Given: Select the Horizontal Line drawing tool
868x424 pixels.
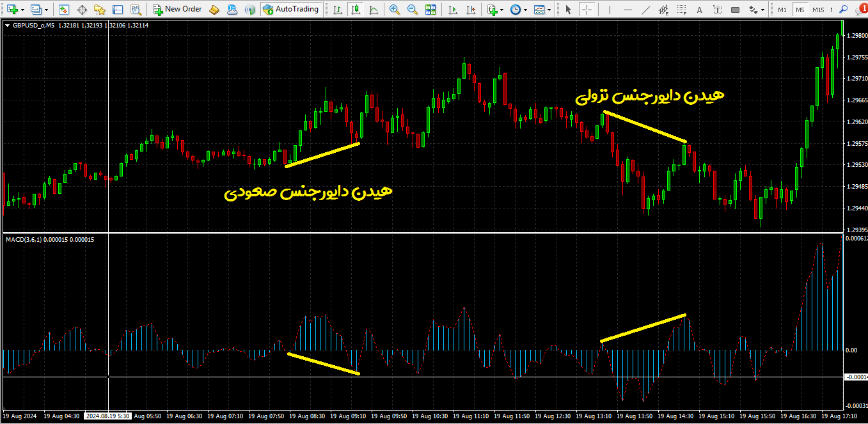Looking at the screenshot, I should [627, 10].
